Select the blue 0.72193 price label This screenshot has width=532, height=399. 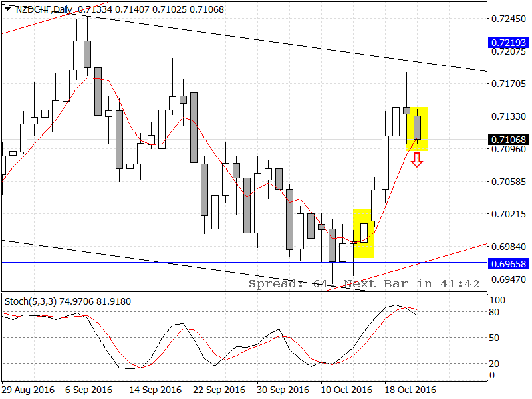(x=508, y=43)
